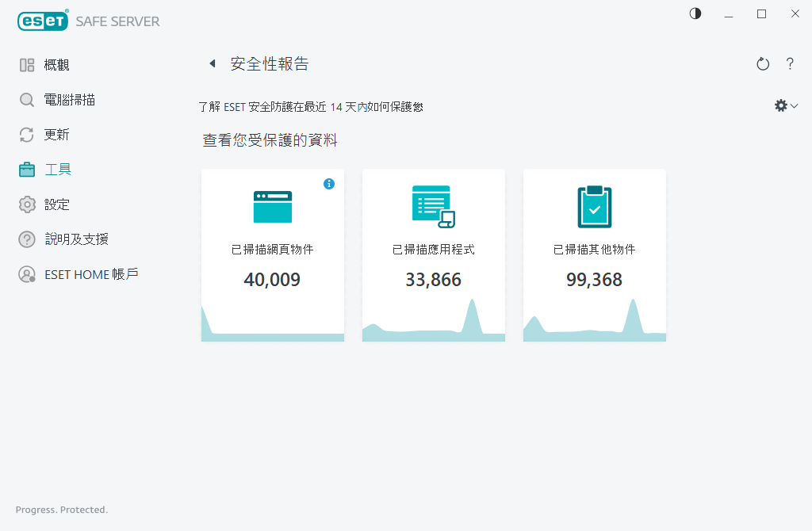Open help via the question mark at top right

(x=790, y=63)
